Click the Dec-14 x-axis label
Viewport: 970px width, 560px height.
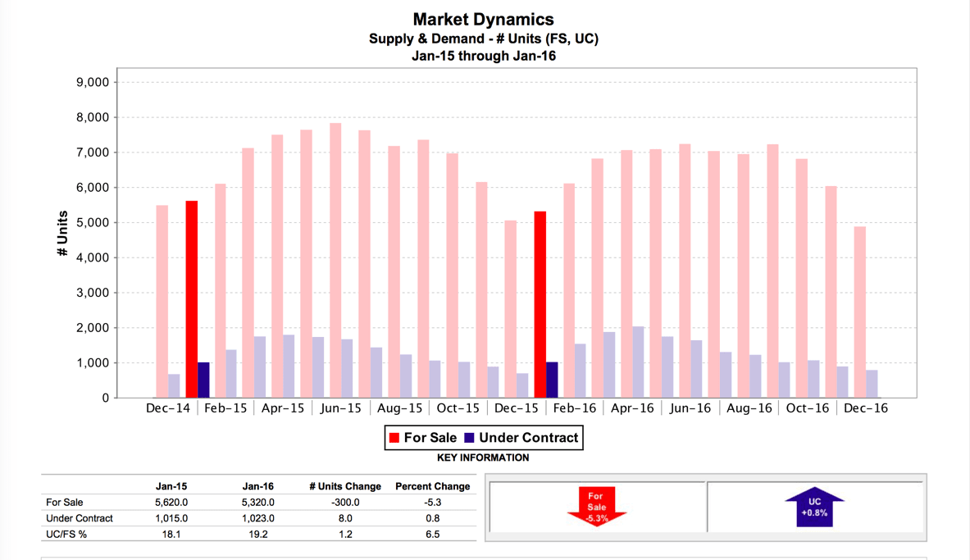point(167,407)
